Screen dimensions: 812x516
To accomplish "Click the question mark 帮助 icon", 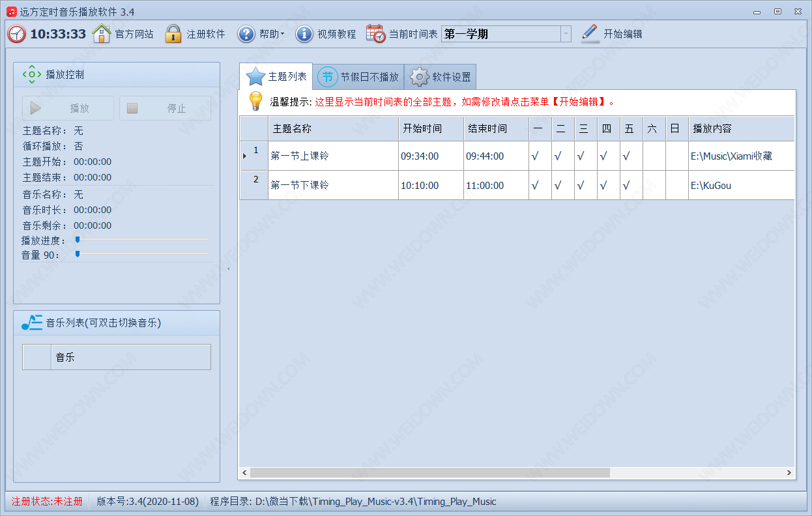I will (x=246, y=34).
